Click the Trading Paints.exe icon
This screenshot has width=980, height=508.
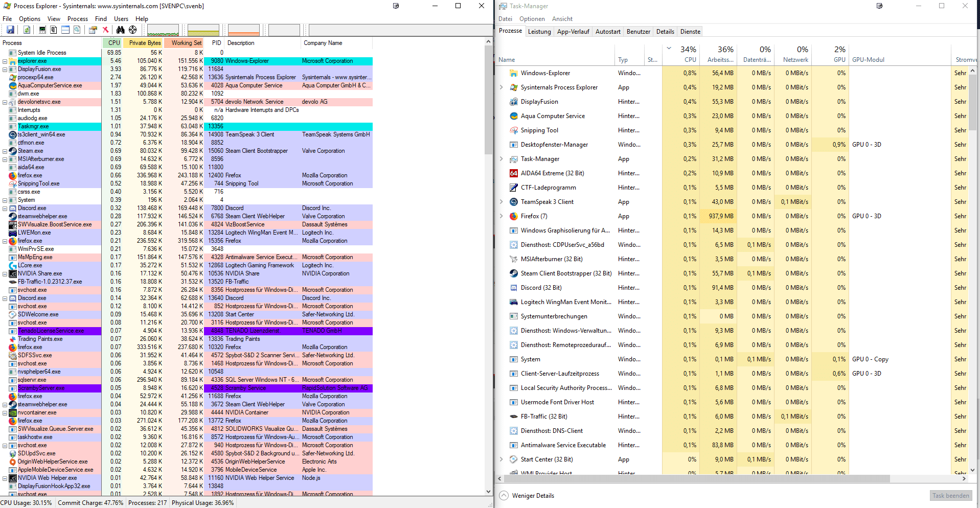point(13,339)
